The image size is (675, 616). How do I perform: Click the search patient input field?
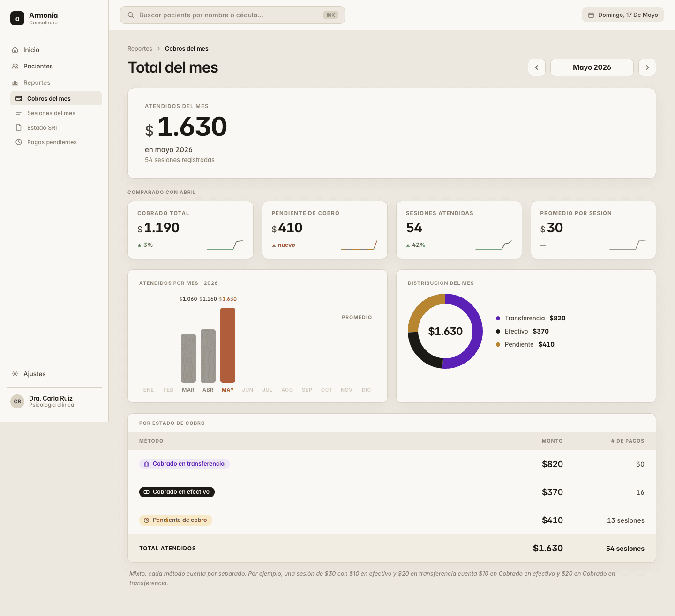coord(232,15)
